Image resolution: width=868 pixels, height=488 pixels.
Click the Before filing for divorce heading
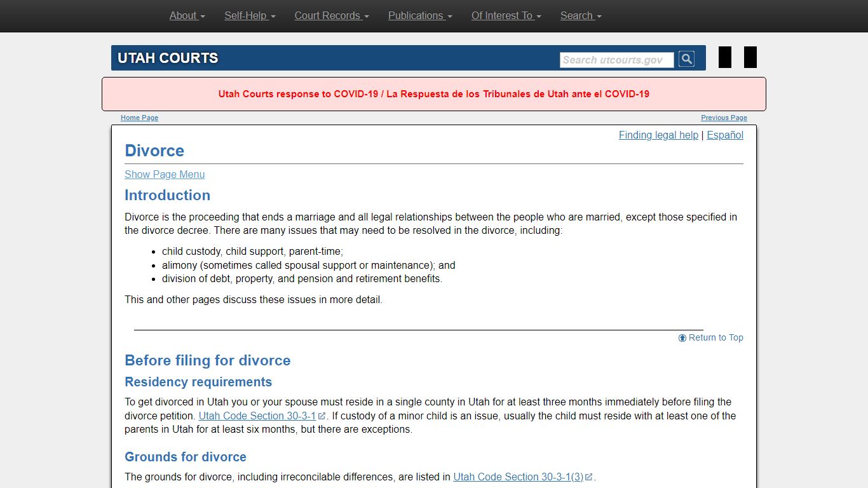click(x=207, y=360)
